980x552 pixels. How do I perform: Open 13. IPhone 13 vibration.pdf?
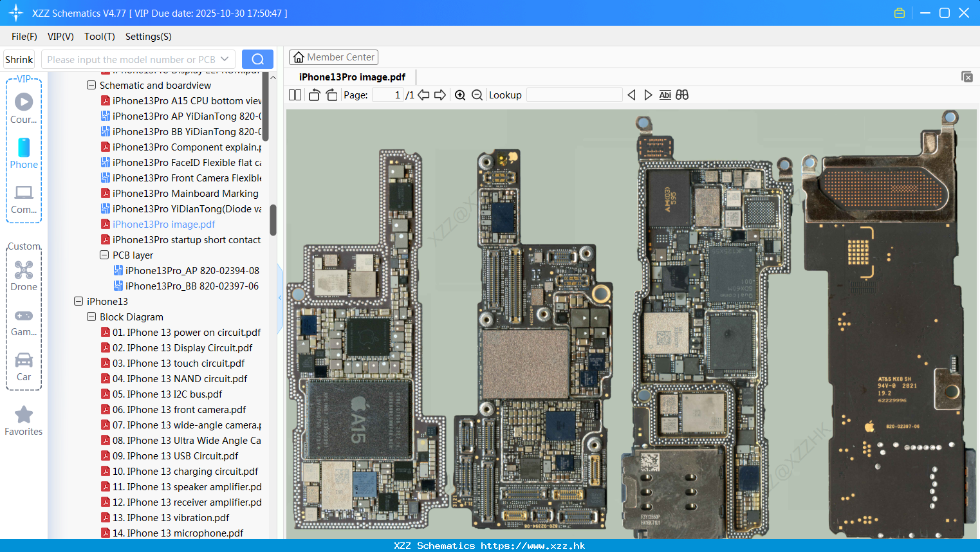coord(165,518)
